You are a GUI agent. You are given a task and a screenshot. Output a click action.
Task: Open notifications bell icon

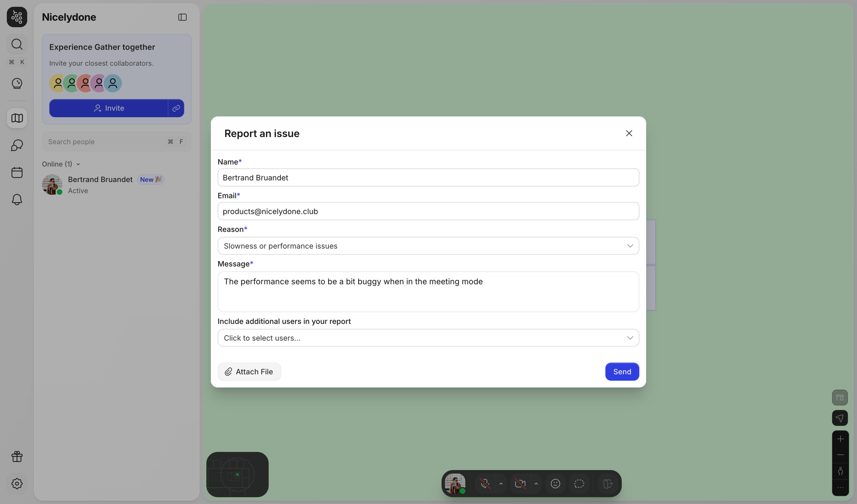point(17,200)
